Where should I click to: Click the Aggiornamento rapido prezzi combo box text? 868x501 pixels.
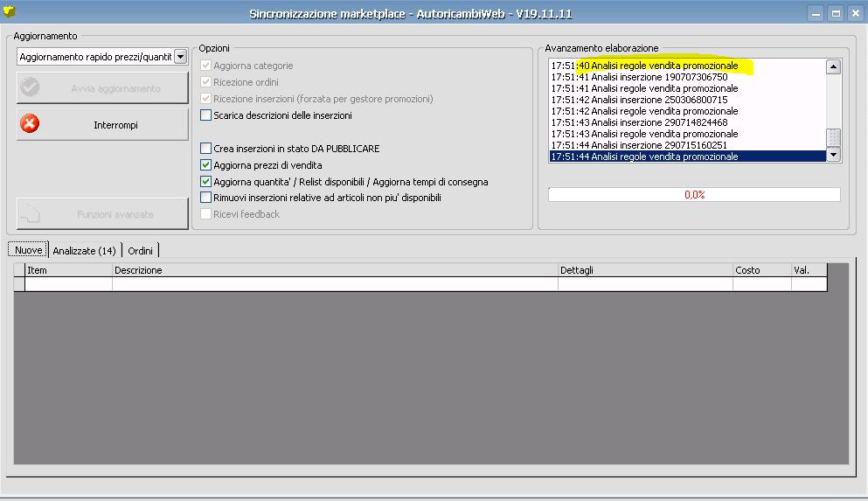pyautogui.click(x=95, y=57)
